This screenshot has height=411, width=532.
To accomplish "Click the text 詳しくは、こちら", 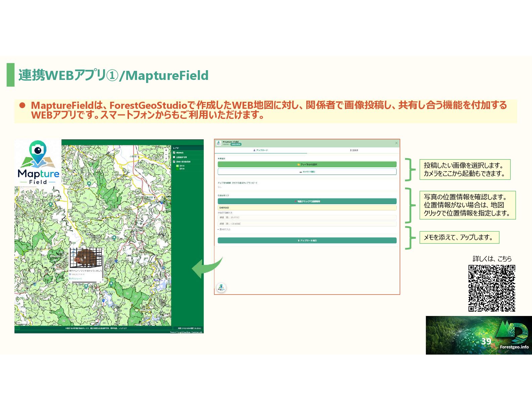I will pos(492,259).
